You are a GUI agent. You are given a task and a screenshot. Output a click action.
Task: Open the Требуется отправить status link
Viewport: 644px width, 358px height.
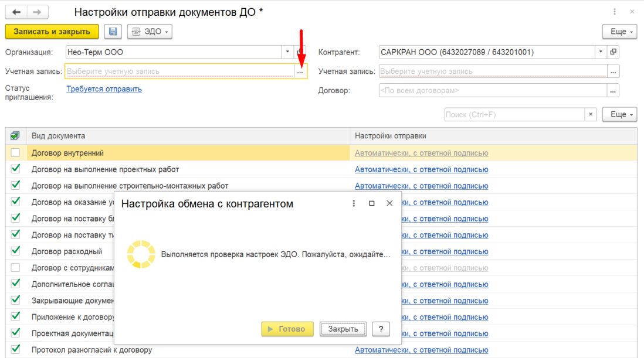(x=104, y=89)
